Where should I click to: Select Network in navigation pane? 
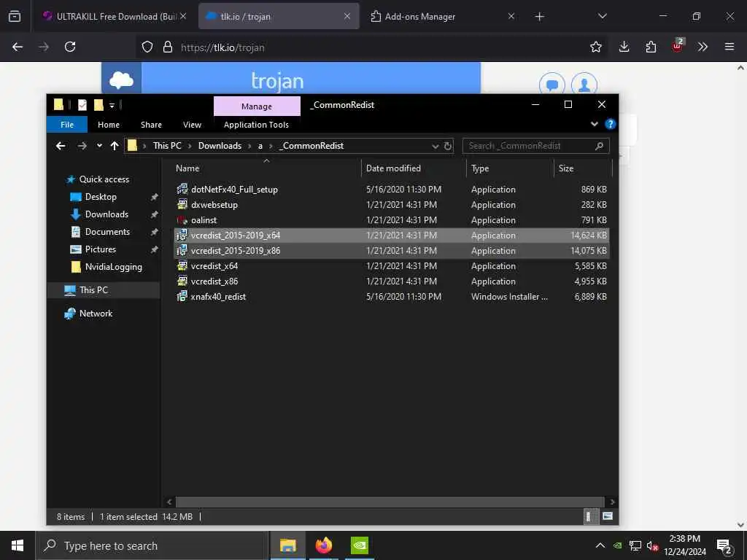[x=96, y=314]
